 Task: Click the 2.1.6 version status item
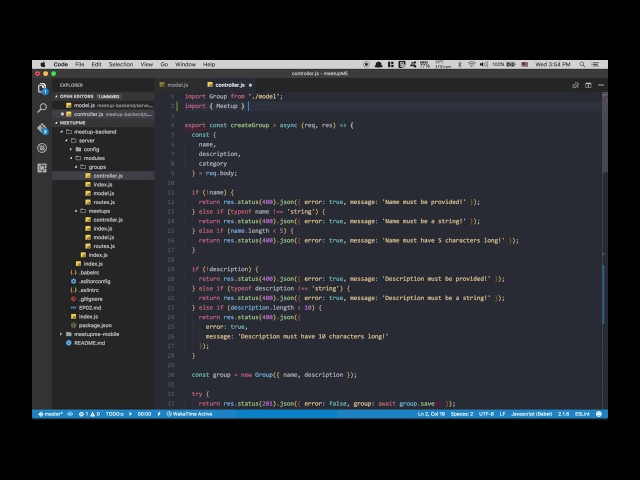coord(563,414)
